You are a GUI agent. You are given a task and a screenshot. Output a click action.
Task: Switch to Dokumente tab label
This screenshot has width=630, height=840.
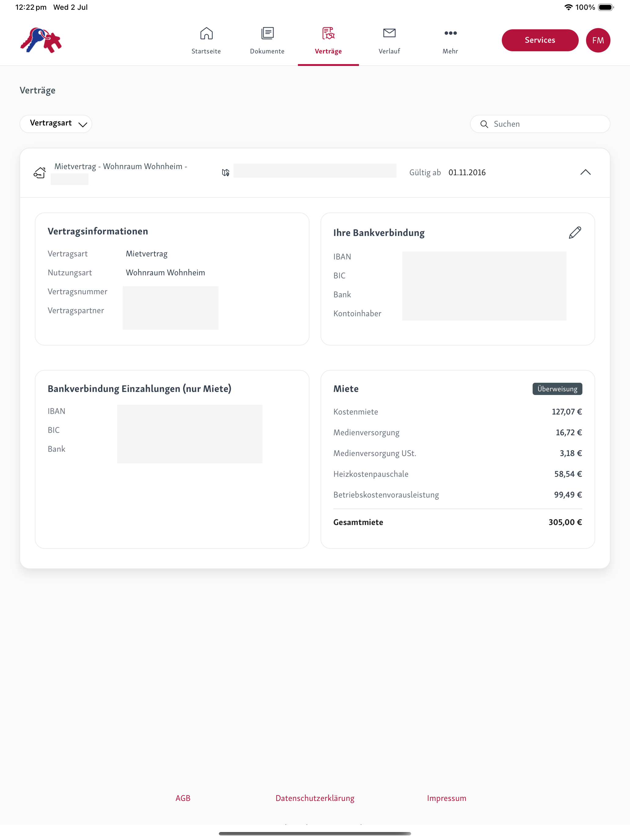(267, 51)
